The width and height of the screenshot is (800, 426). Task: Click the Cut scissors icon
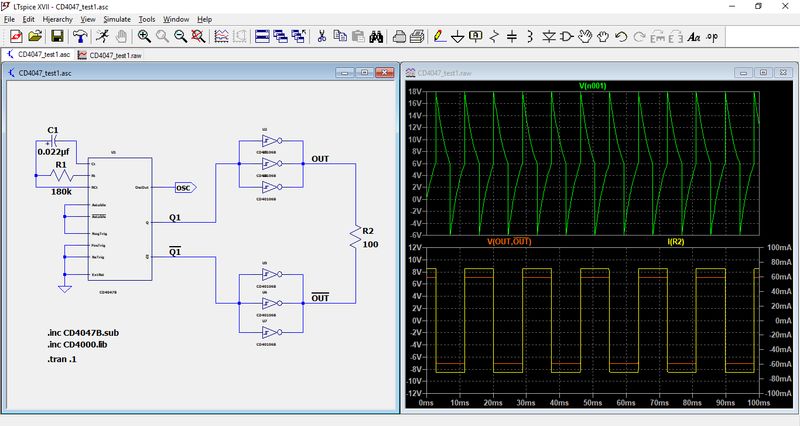point(321,36)
